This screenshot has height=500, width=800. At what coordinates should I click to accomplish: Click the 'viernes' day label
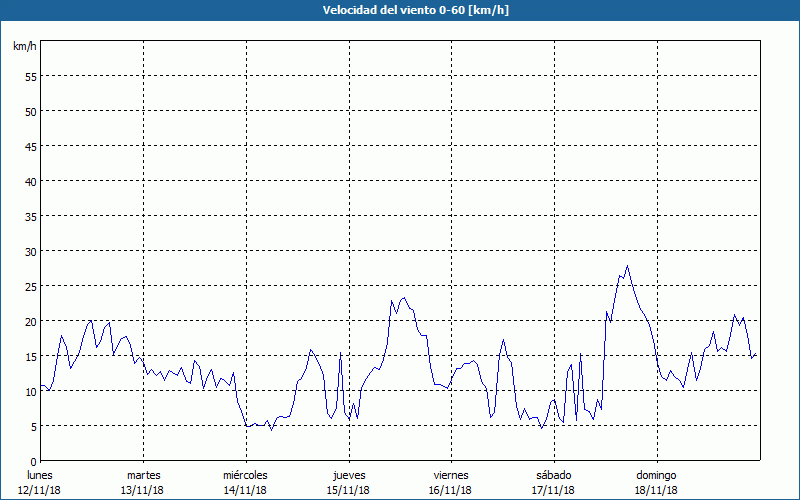pyautogui.click(x=451, y=475)
